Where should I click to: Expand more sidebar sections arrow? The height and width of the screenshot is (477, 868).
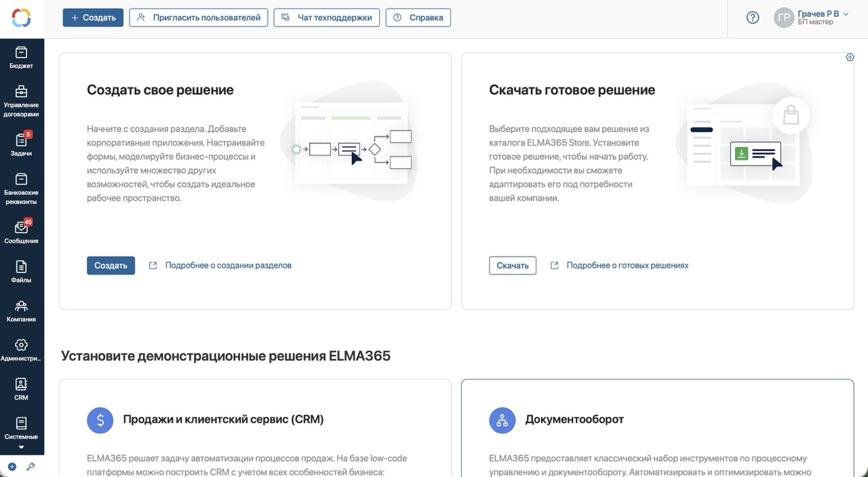(x=21, y=447)
